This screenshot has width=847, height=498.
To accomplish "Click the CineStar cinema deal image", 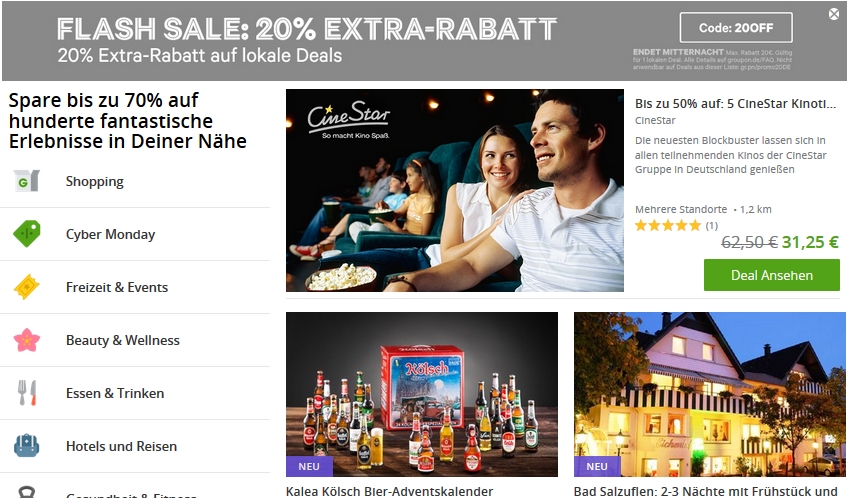I will 455,191.
